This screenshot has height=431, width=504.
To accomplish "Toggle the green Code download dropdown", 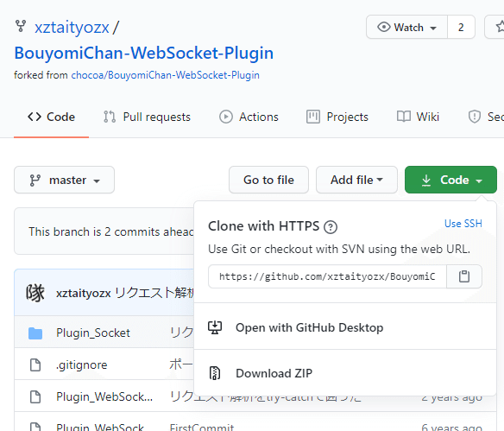I will point(451,180).
